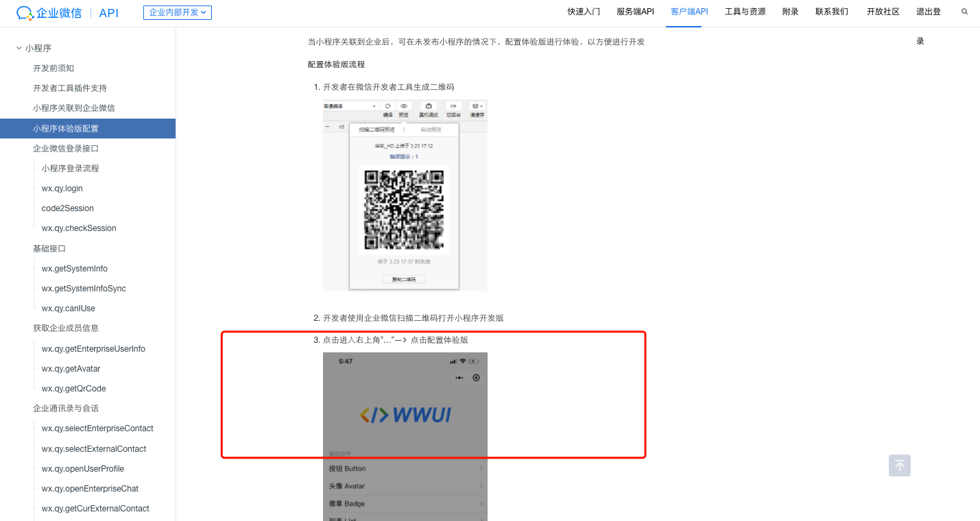The height and width of the screenshot is (521, 980).
Task: Click 联系我们 in the top navigation
Action: [832, 12]
